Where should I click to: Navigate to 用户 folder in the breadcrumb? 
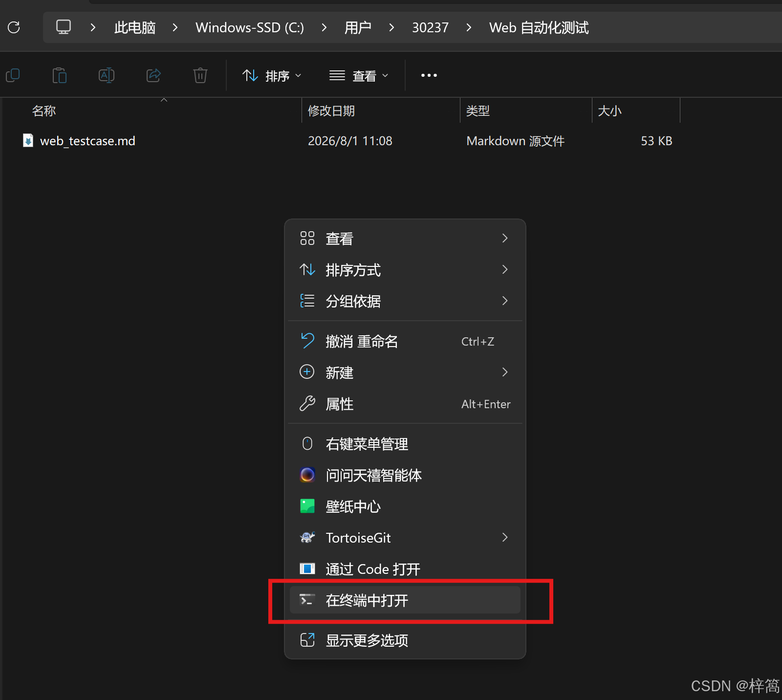coord(358,27)
